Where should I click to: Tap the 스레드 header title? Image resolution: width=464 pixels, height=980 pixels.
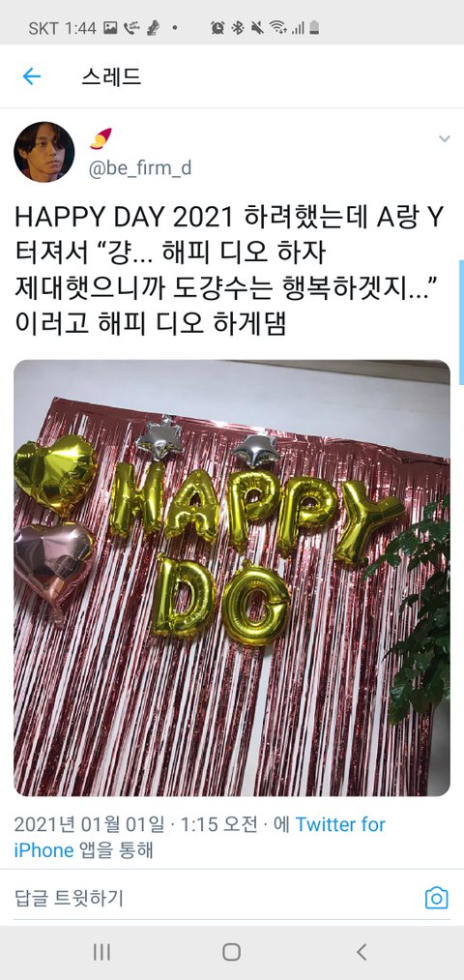click(111, 76)
